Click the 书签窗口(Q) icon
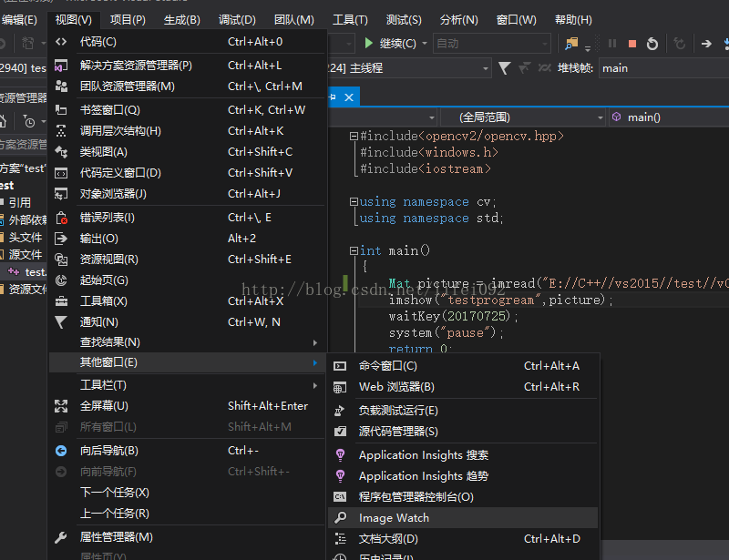Image resolution: width=729 pixels, height=560 pixels. 61,110
